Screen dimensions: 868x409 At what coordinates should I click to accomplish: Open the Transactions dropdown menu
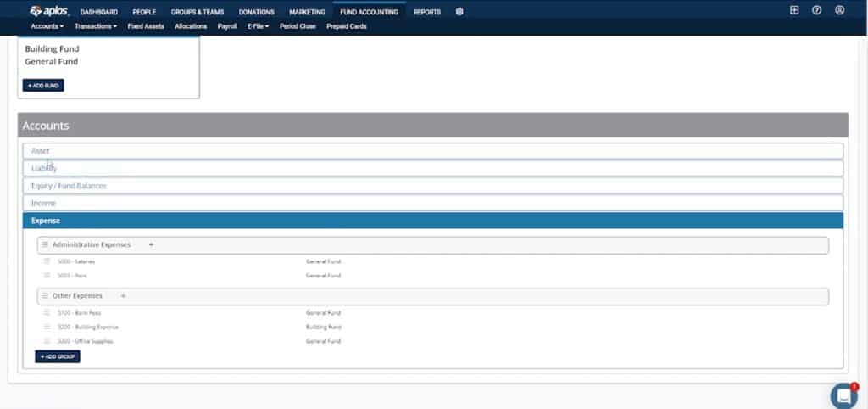(x=95, y=26)
